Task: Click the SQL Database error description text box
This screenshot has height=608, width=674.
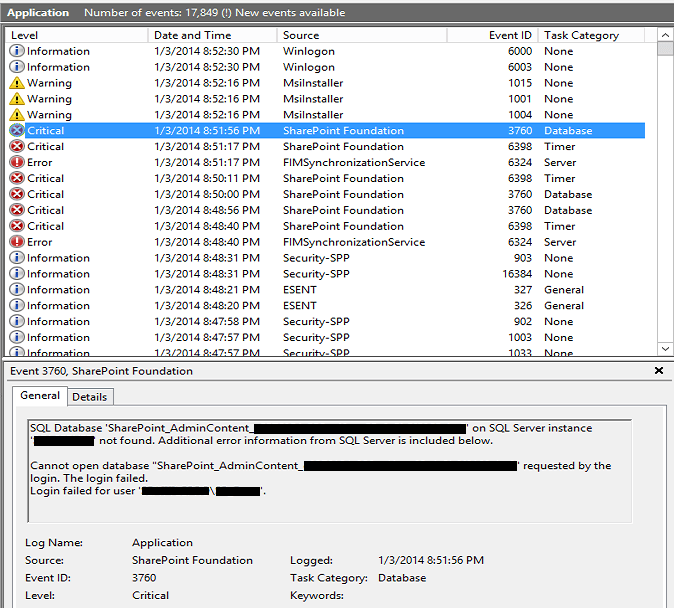Action: pyautogui.click(x=330, y=471)
